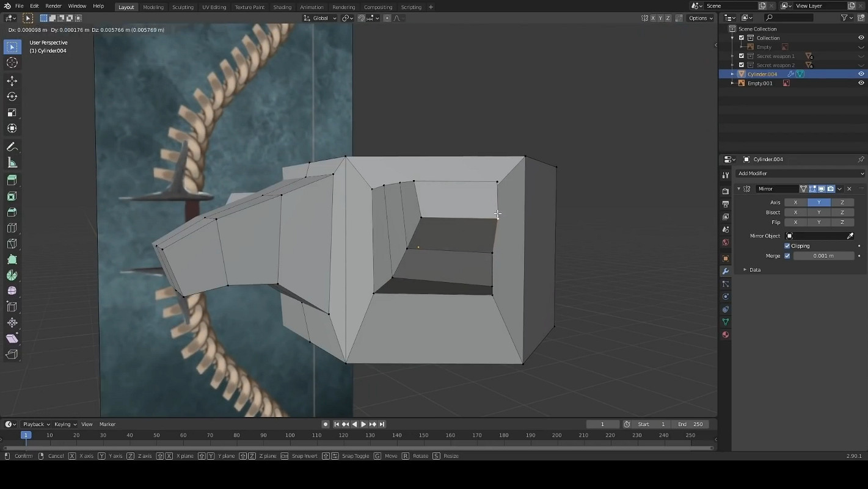868x489 pixels.
Task: Choose the Extrude Region tool
Action: click(x=12, y=181)
